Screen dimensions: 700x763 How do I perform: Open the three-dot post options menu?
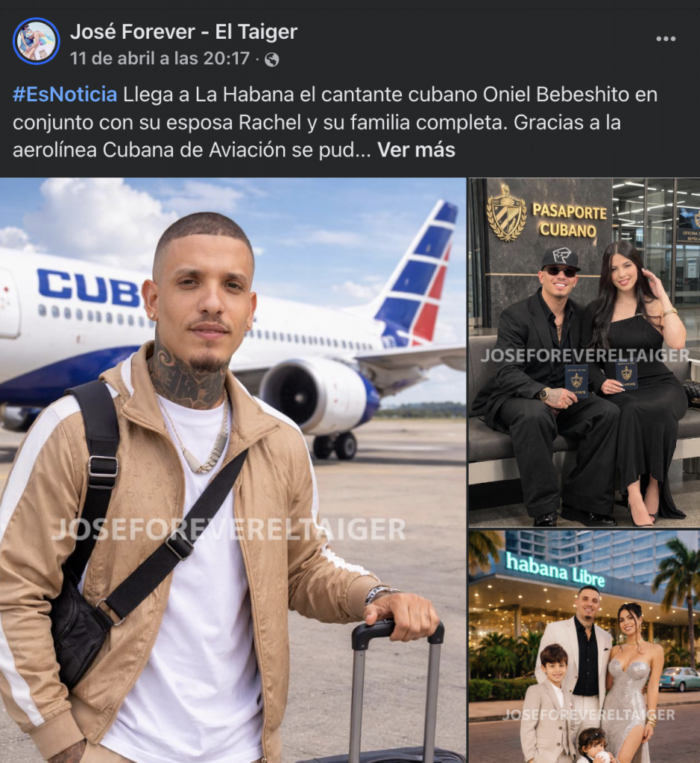(666, 39)
